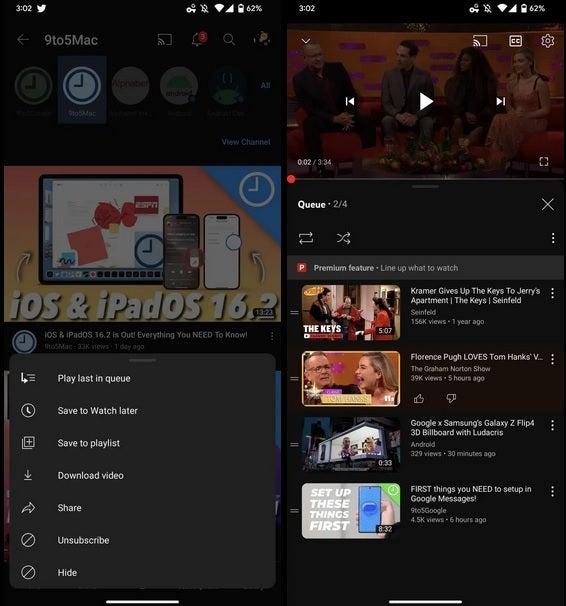The width and height of the screenshot is (566, 606).
Task: Open options for Google Messages setup video
Action: [x=553, y=491]
